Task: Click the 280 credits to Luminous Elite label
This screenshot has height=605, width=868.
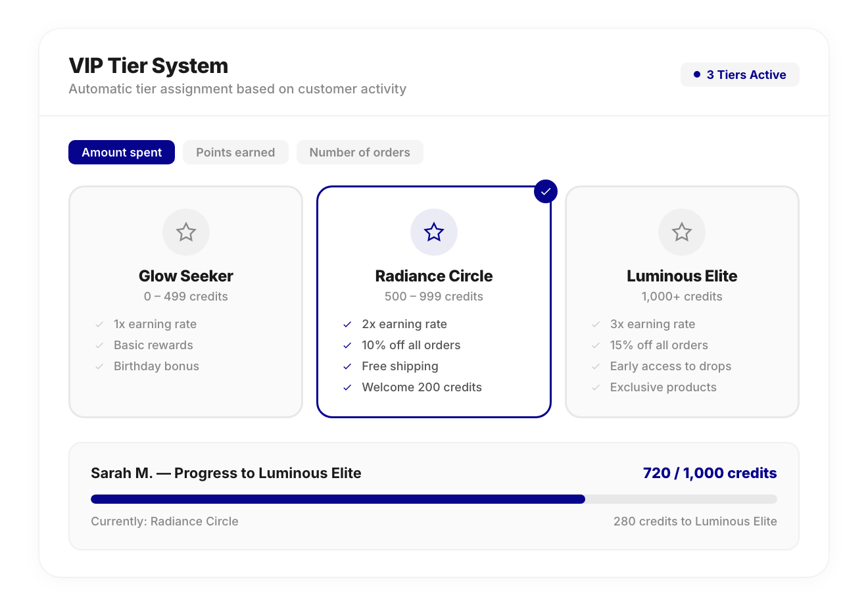Action: (694, 521)
